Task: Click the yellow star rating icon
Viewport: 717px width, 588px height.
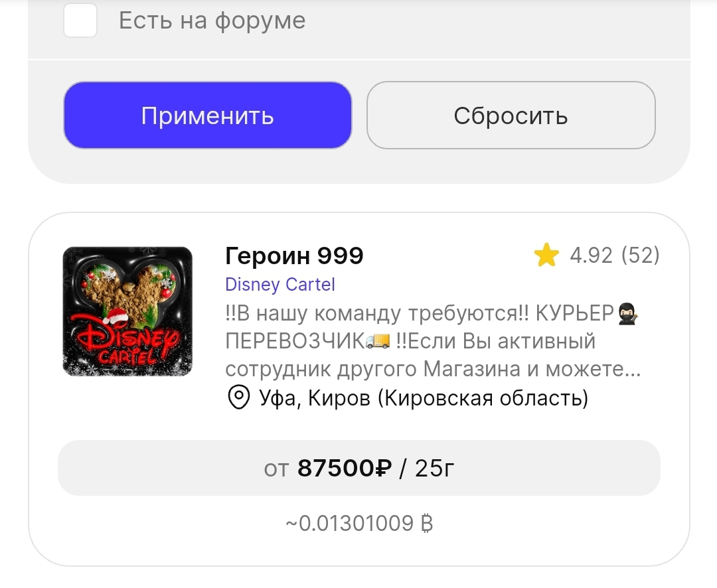Action: coord(546,255)
